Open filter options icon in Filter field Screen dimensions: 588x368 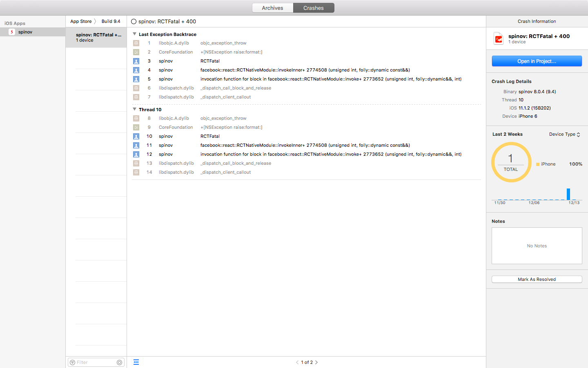click(x=72, y=362)
